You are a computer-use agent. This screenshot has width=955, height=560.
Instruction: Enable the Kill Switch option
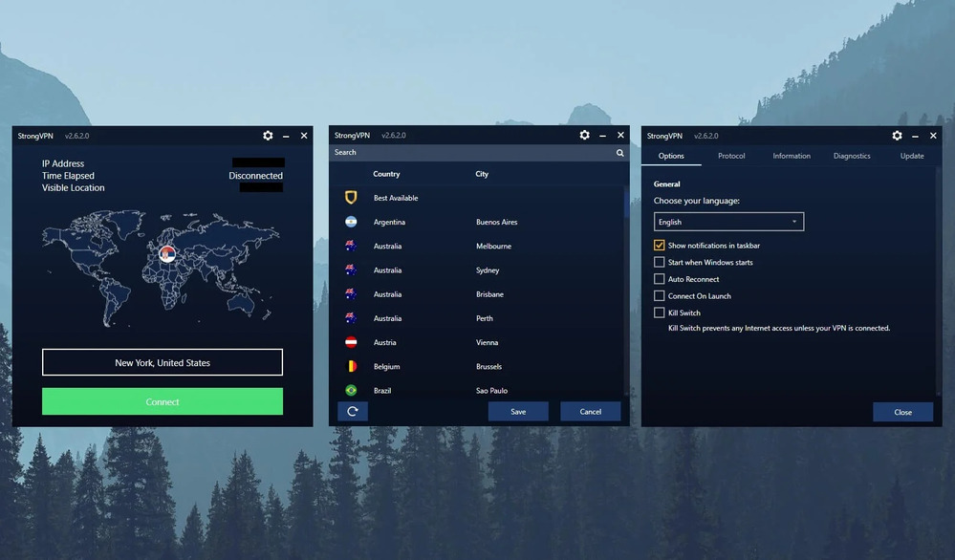point(659,312)
